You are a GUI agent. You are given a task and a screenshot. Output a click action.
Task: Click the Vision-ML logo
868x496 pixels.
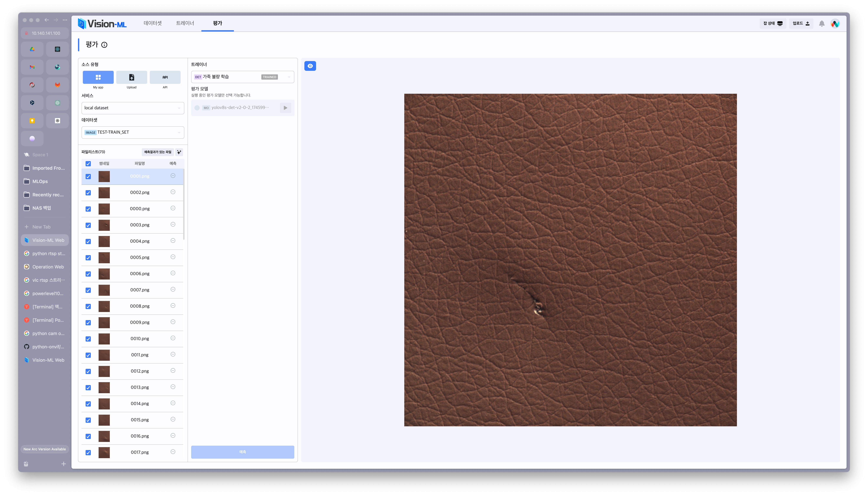tap(102, 24)
